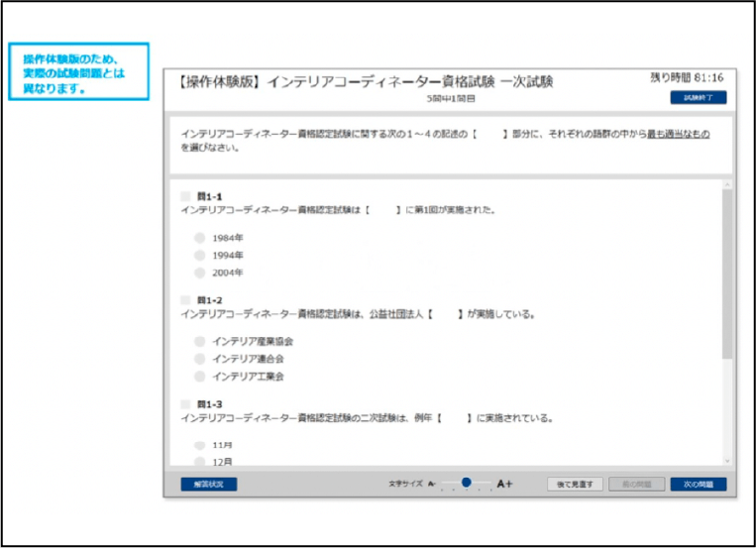Choose the インテリア連合会 option
Image resolution: width=756 pixels, height=548 pixels.
pos(200,359)
